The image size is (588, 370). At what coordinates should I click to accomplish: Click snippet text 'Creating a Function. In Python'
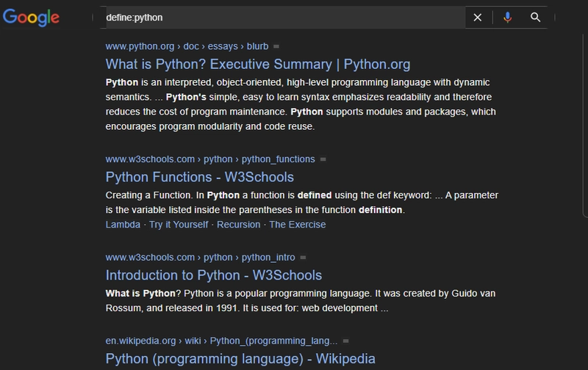pos(173,195)
